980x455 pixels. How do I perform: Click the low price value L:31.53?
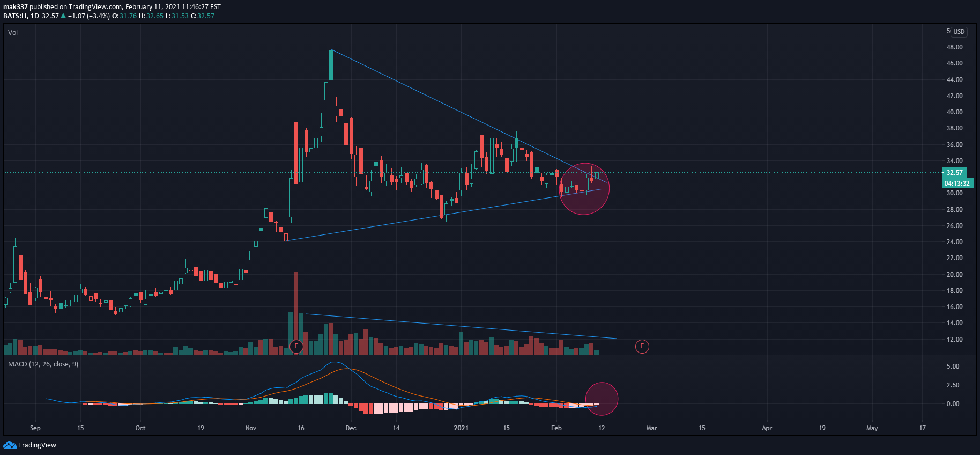click(x=177, y=16)
